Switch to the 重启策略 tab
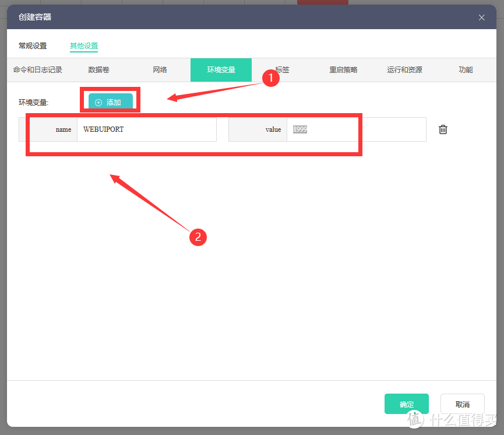The width and height of the screenshot is (504, 435). click(343, 70)
